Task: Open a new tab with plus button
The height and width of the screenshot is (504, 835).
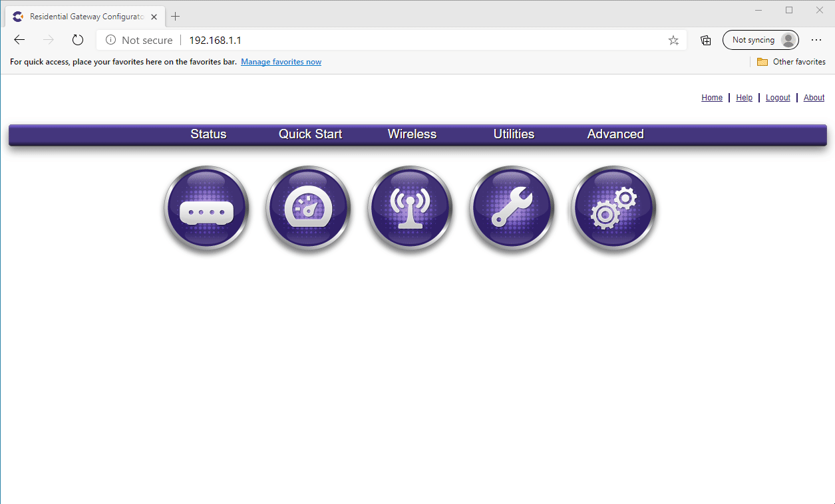Action: pos(176,16)
